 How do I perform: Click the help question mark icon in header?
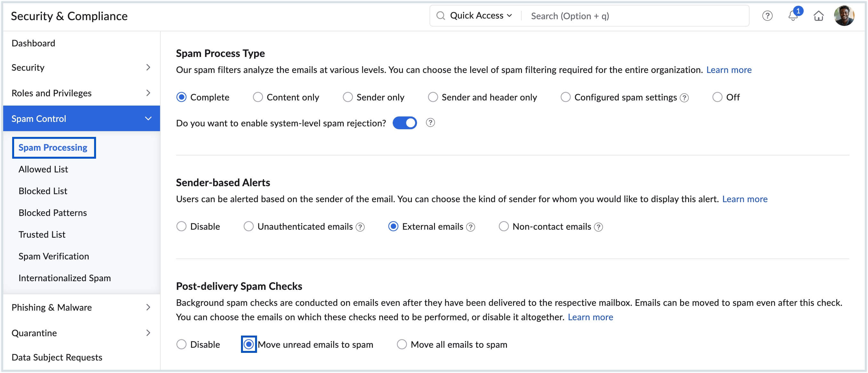pyautogui.click(x=767, y=16)
